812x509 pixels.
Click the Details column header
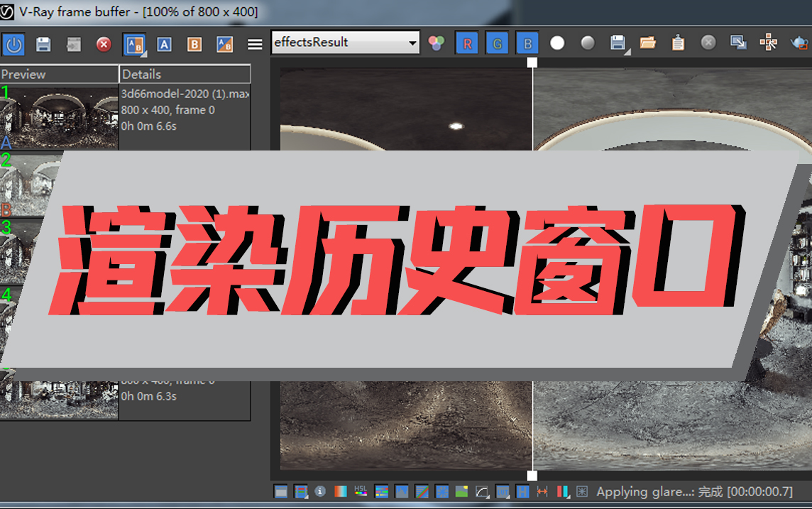click(185, 74)
